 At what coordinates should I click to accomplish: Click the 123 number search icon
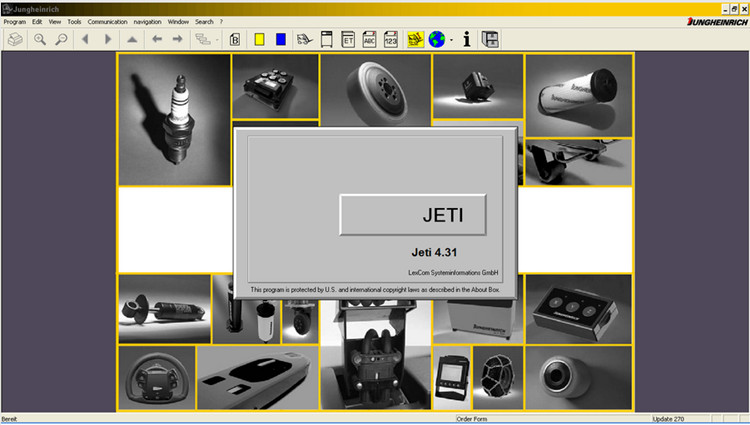pyautogui.click(x=391, y=39)
